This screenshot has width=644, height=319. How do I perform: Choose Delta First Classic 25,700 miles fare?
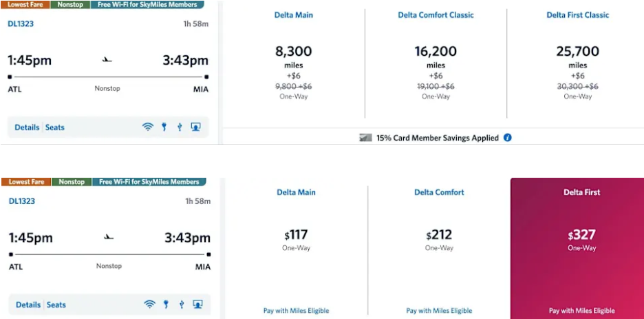[x=577, y=63]
